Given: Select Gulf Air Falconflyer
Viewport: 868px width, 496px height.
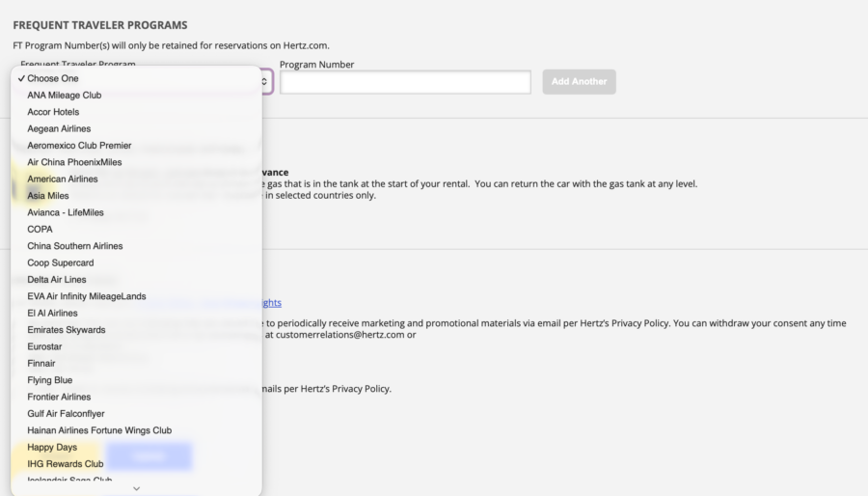Looking at the screenshot, I should [x=136, y=414].
